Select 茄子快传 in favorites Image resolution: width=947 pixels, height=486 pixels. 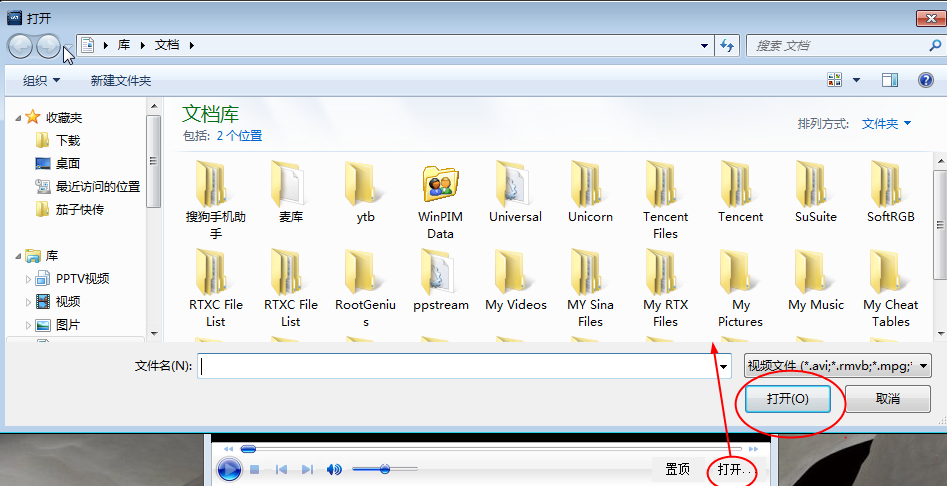click(80, 209)
